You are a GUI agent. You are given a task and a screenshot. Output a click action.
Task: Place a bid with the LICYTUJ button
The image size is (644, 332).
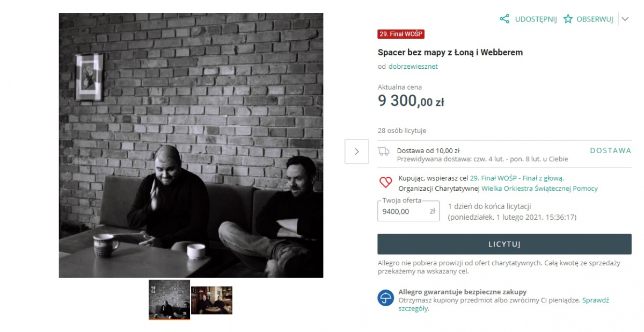(x=504, y=244)
